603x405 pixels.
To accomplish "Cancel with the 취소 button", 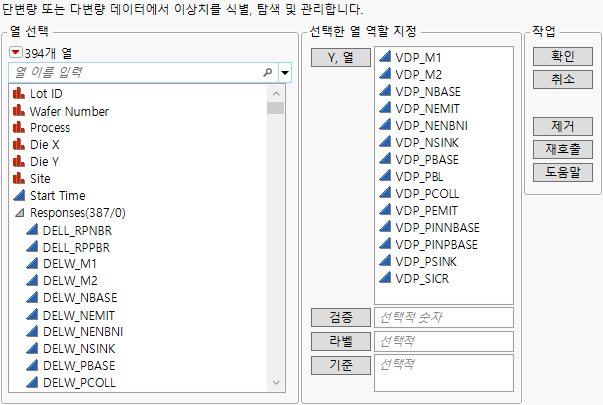I will click(x=563, y=79).
